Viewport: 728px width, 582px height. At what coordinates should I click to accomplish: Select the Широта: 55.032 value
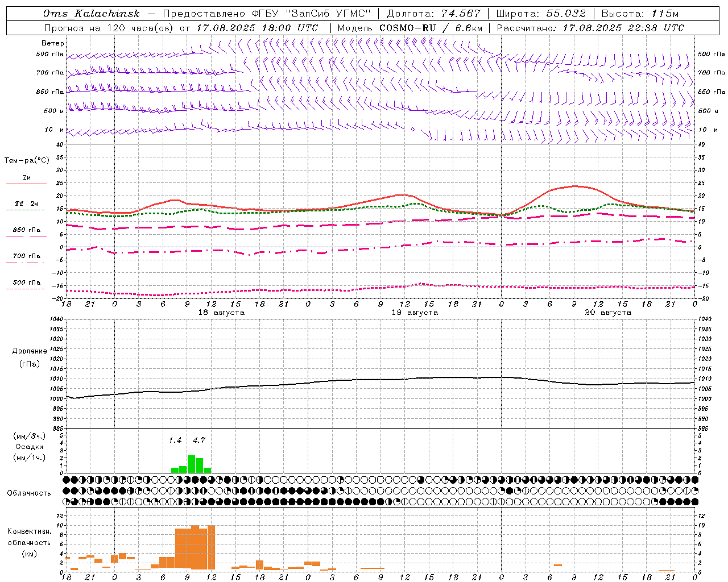541,14
